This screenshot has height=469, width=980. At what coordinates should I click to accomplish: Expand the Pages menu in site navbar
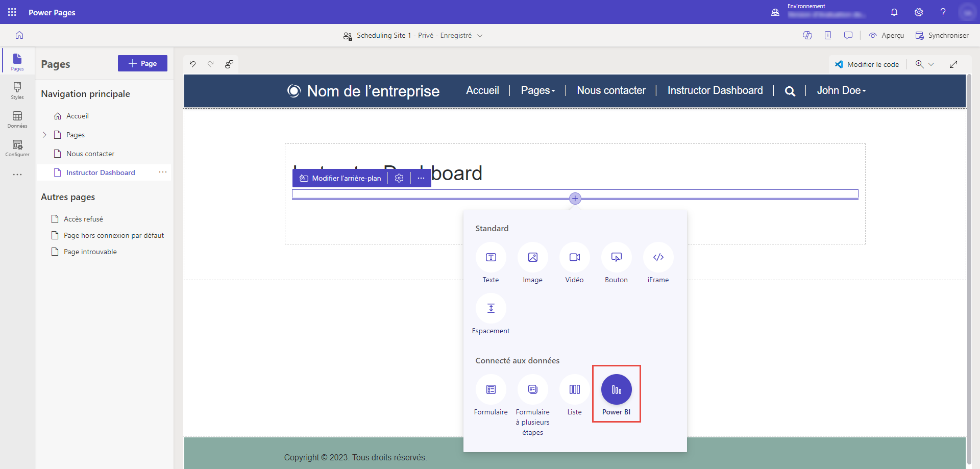click(x=538, y=90)
